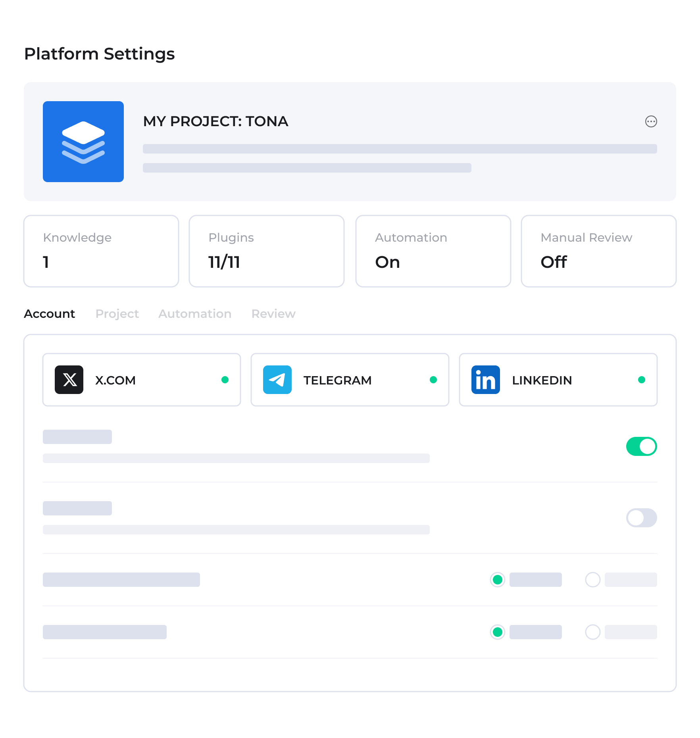Enable the second grey toggle switch
Viewport: 700px width, 738px height.
[x=641, y=518]
